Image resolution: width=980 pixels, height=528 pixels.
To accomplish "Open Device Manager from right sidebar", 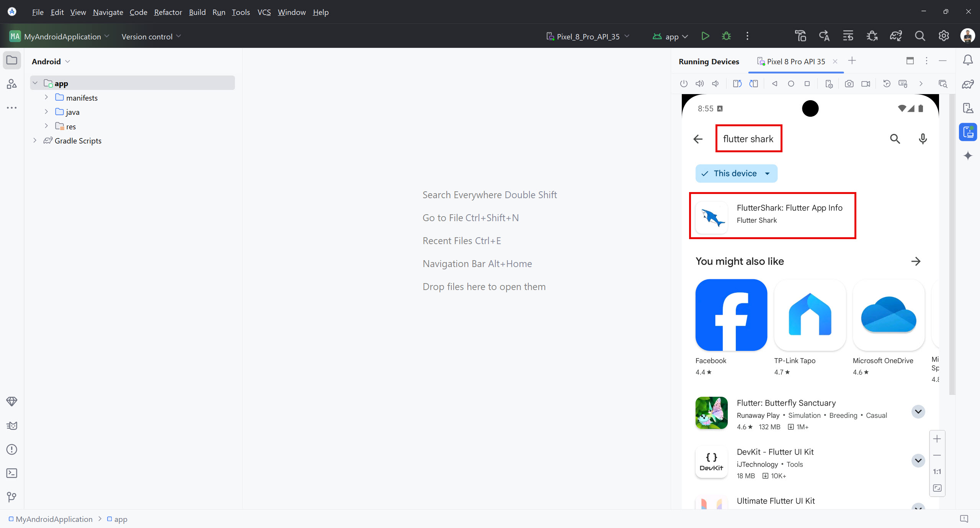I will point(968,108).
